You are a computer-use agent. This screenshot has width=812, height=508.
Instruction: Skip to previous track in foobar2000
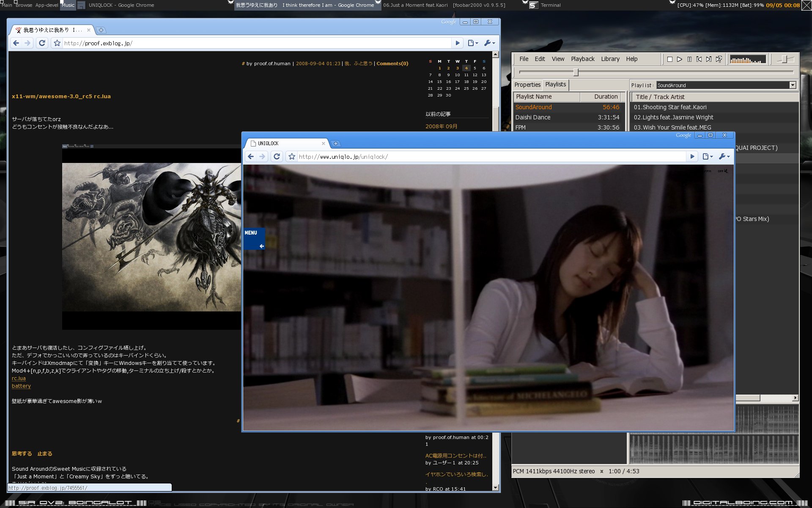(x=699, y=59)
